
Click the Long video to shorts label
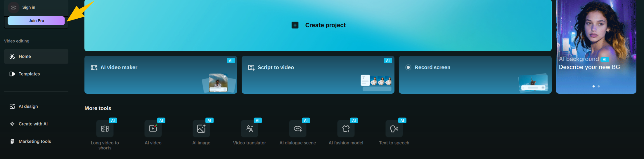[105, 145]
